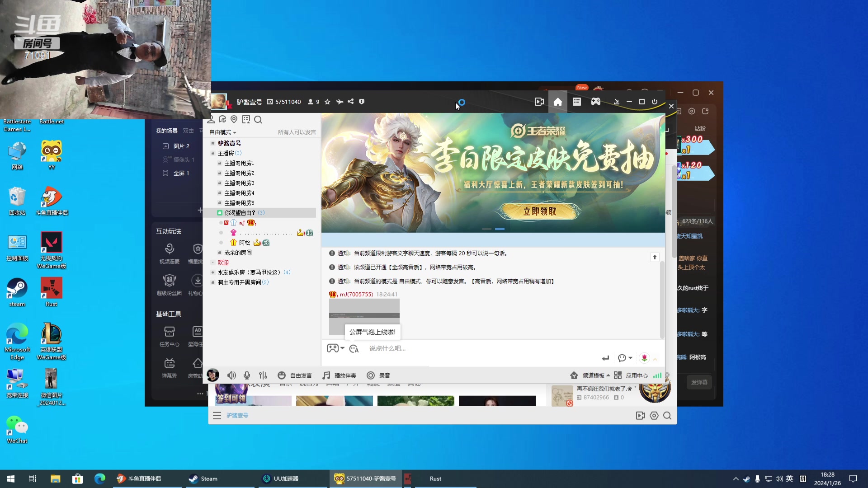
Task: Open the YY channel home tab icon
Action: pyautogui.click(x=558, y=102)
